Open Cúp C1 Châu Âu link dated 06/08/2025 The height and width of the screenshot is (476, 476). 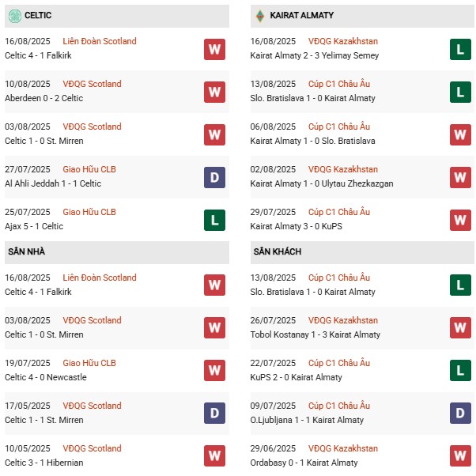pos(339,127)
